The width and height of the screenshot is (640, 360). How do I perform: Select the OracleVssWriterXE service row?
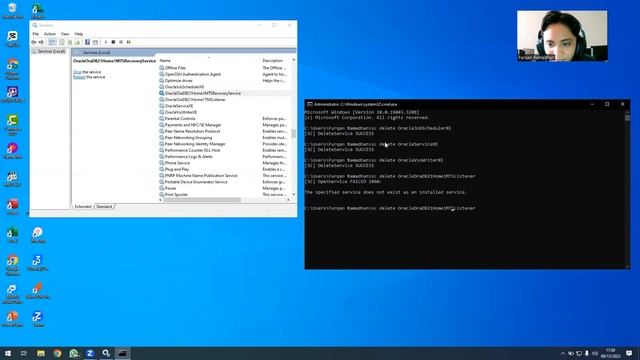pyautogui.click(x=224, y=112)
